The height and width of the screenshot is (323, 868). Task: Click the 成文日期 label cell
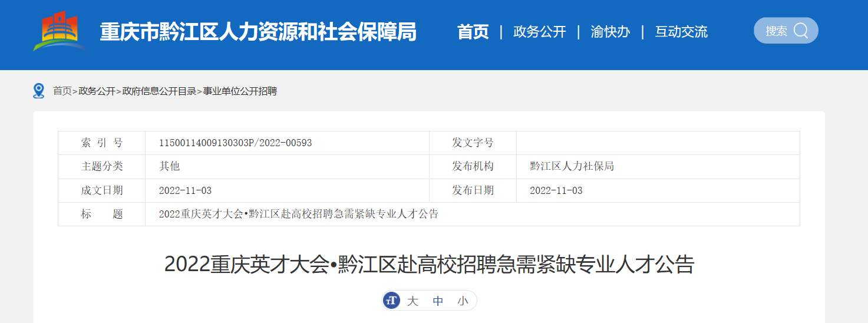(x=102, y=190)
